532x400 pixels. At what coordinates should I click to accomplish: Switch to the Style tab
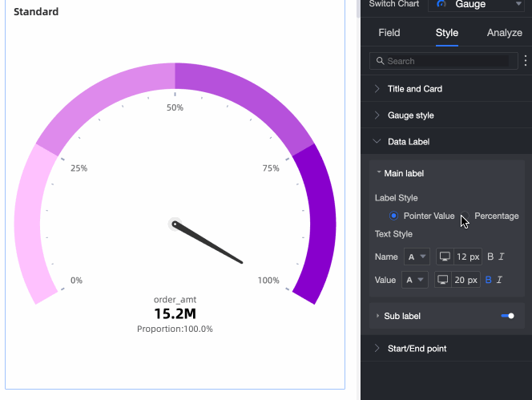(447, 33)
